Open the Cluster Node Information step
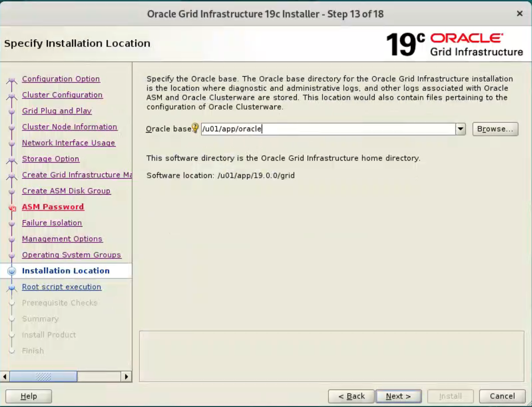This screenshot has width=532, height=407. (x=69, y=127)
